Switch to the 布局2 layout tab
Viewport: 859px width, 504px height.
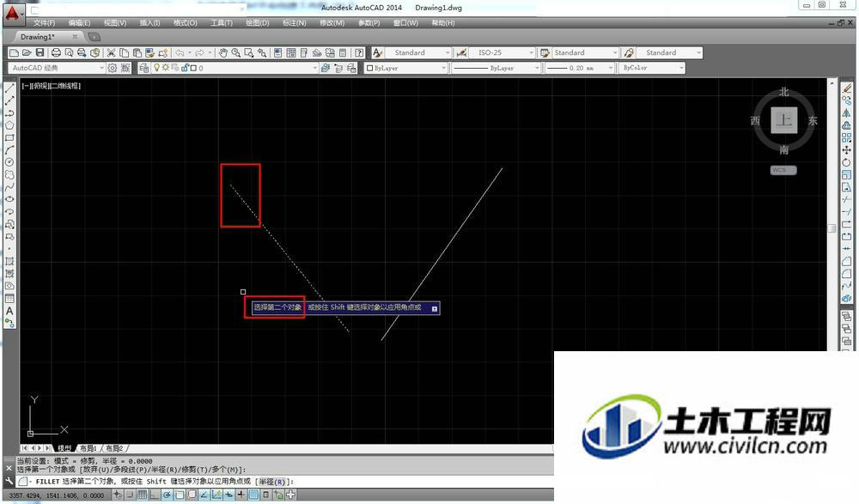point(114,448)
